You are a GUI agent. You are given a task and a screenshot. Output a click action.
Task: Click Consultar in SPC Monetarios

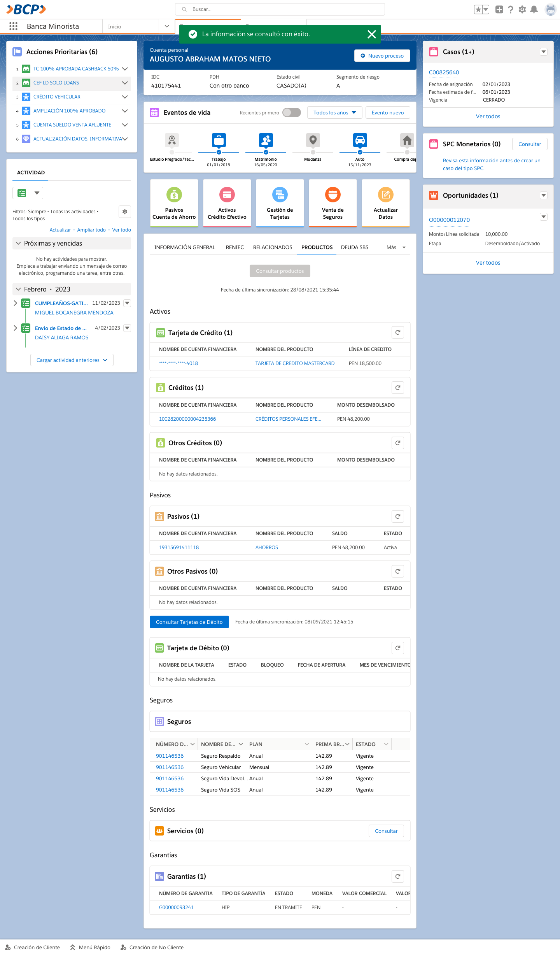click(x=530, y=144)
